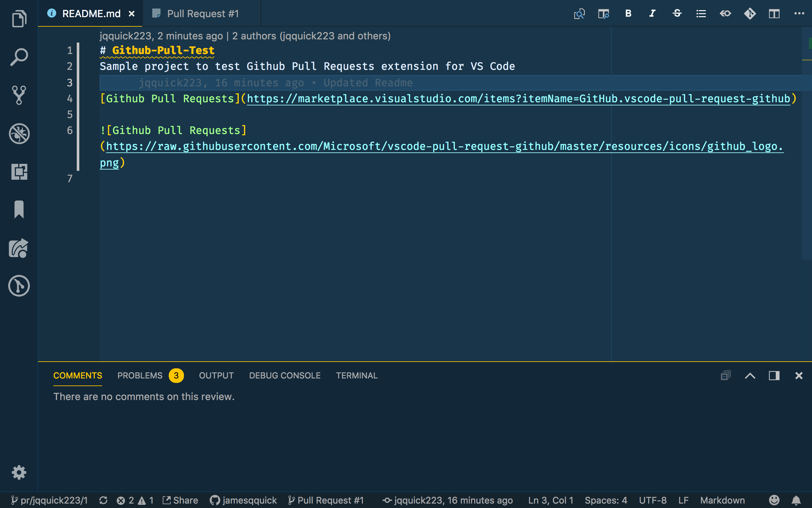
Task: Click Ln 3, Col 1 cursor position
Action: (x=551, y=500)
